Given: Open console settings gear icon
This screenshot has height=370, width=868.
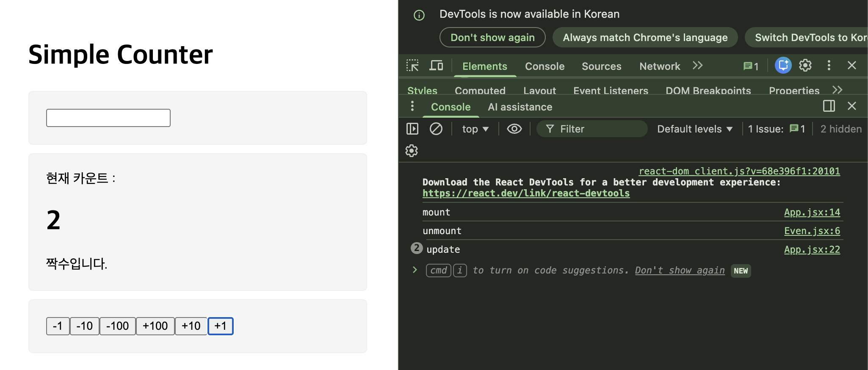Looking at the screenshot, I should click(412, 151).
